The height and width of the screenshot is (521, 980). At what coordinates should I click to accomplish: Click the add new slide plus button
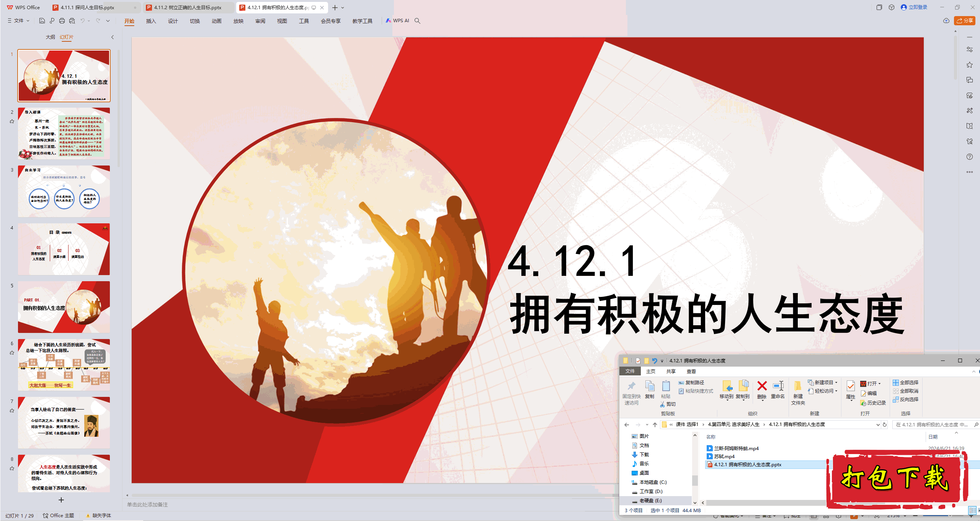tap(61, 500)
